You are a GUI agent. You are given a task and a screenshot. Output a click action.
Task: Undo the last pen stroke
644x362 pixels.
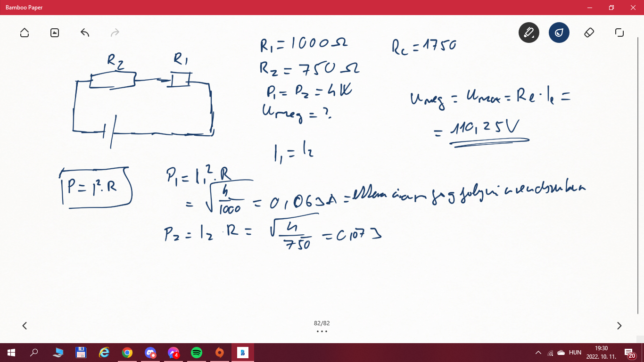(x=85, y=33)
